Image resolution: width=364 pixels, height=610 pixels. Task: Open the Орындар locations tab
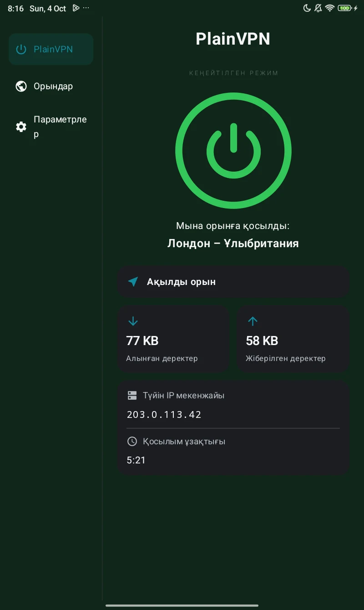51,86
